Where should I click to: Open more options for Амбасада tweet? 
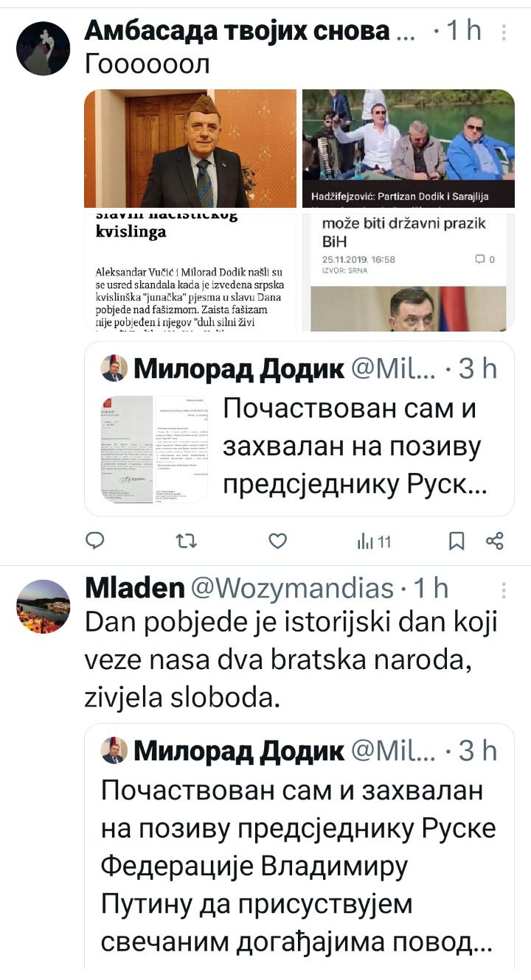coord(504,32)
